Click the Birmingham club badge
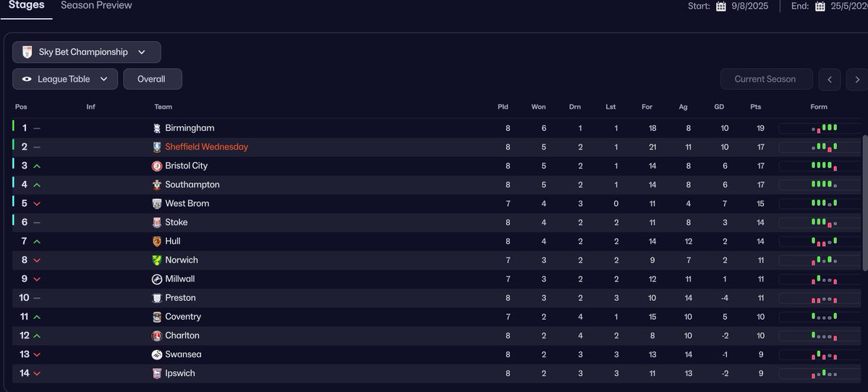This screenshot has height=392, width=868. 157,128
